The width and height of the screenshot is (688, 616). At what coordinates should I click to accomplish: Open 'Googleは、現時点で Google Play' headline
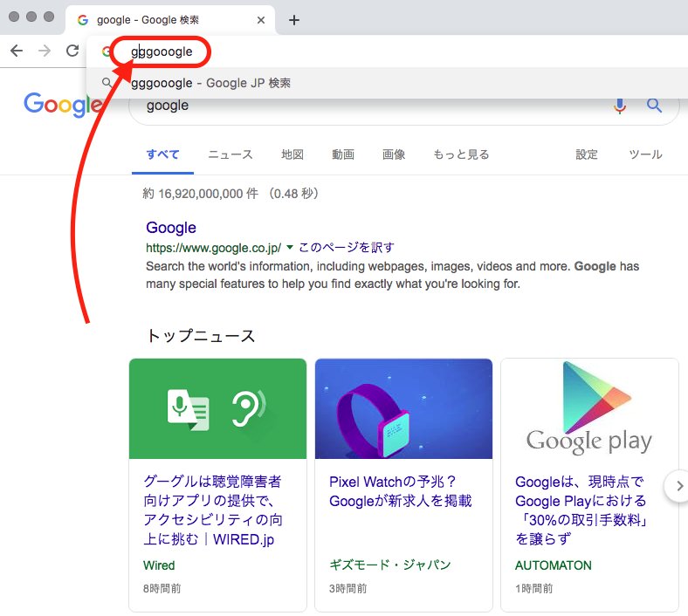click(x=581, y=510)
